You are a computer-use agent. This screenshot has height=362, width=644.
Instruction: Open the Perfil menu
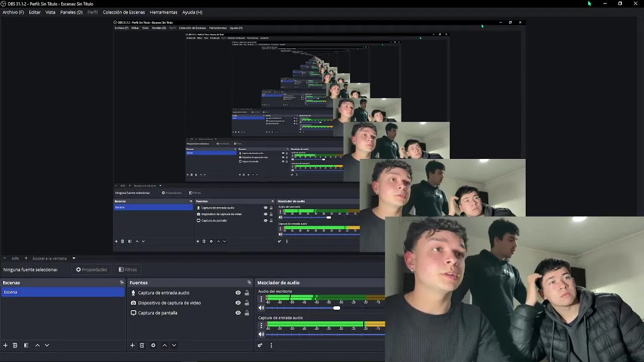(x=93, y=12)
